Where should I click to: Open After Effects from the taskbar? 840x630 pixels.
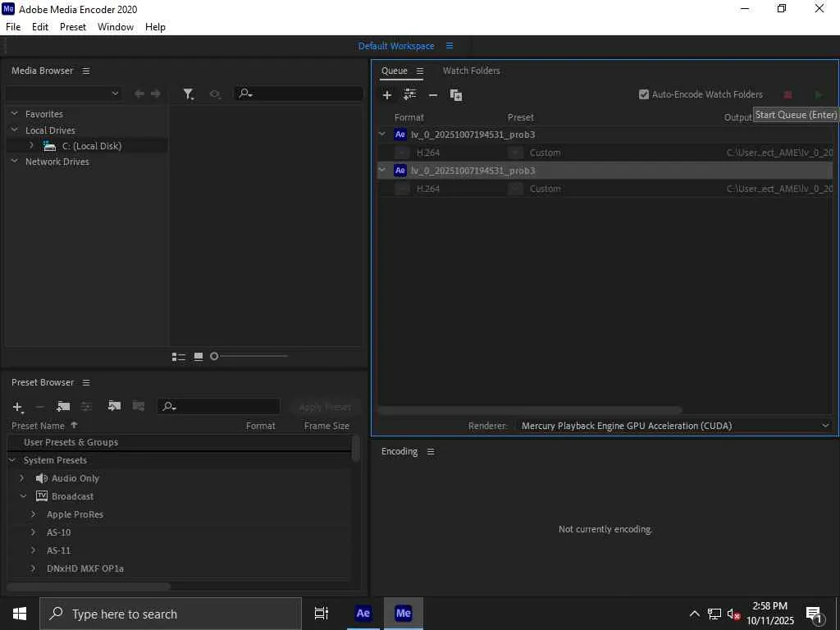363,614
